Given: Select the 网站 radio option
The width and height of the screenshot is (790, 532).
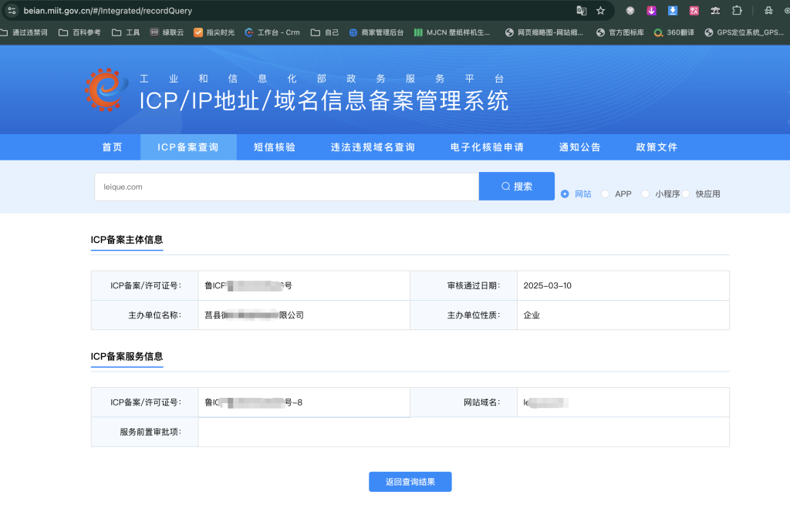Looking at the screenshot, I should point(565,194).
